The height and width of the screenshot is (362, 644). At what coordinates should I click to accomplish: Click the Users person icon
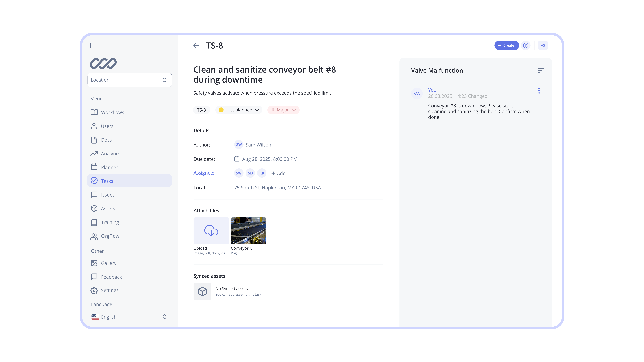pos(94,126)
